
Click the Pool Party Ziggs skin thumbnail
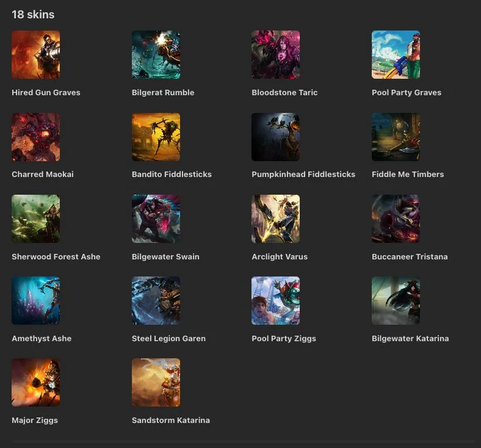276,300
